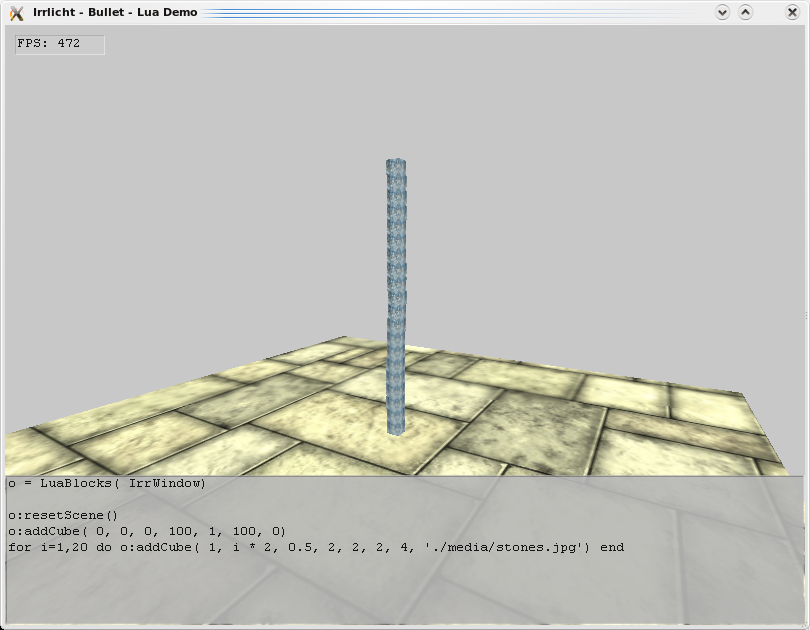Click './media/stones.jpg' in the script
Image resolution: width=810 pixels, height=630 pixels.
coord(507,547)
